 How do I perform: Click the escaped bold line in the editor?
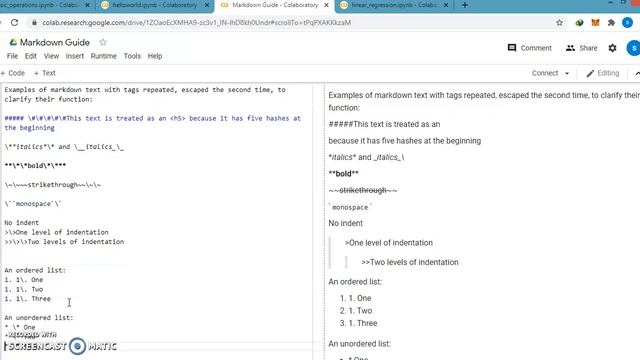point(35,166)
